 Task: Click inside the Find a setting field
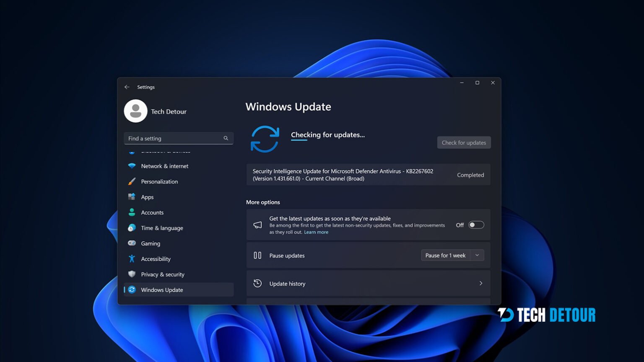[172, 138]
